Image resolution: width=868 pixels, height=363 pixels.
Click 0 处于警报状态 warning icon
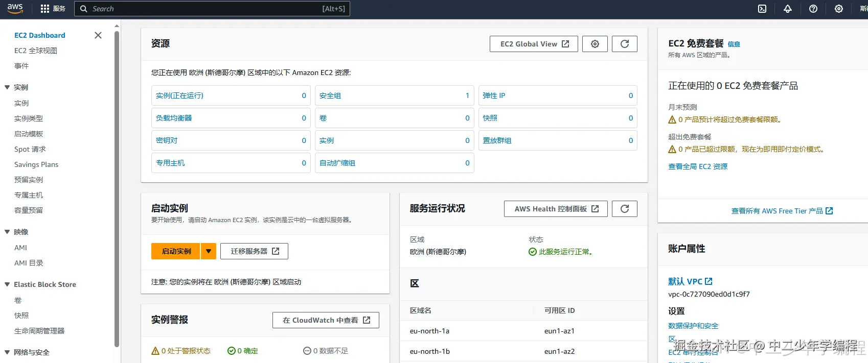[x=155, y=351]
